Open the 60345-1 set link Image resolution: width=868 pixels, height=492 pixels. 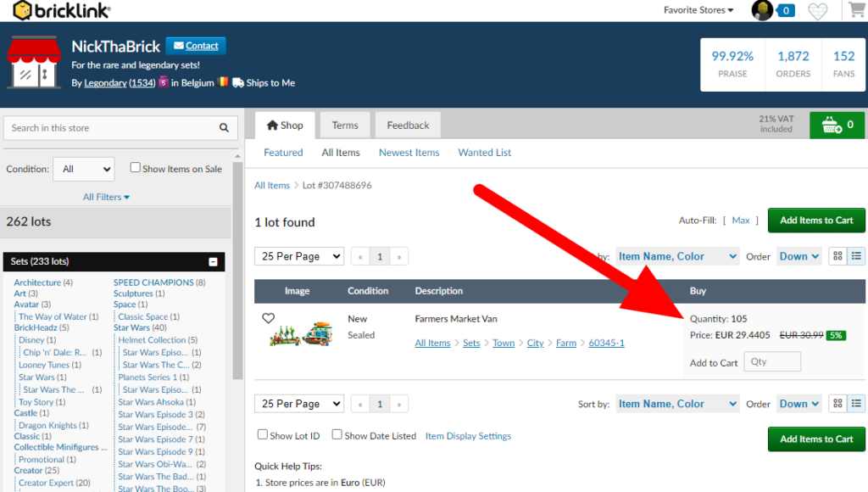click(x=606, y=344)
